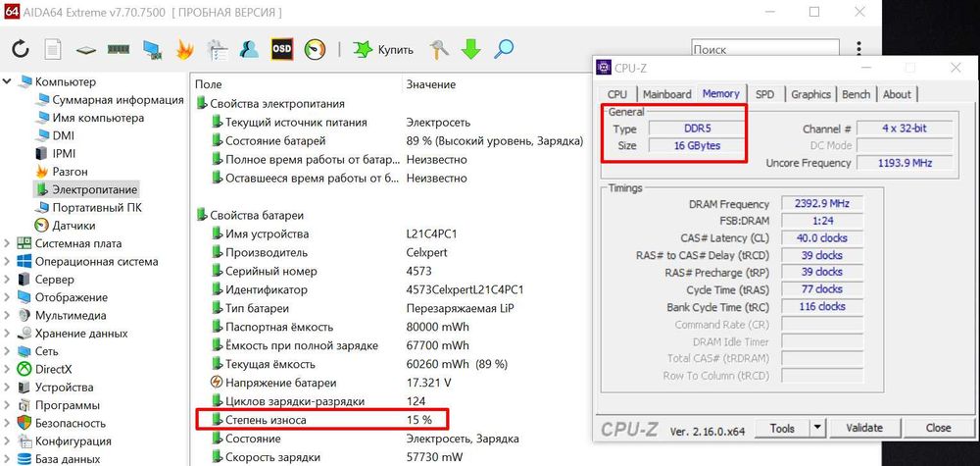Expand the Отображение node

[8, 297]
